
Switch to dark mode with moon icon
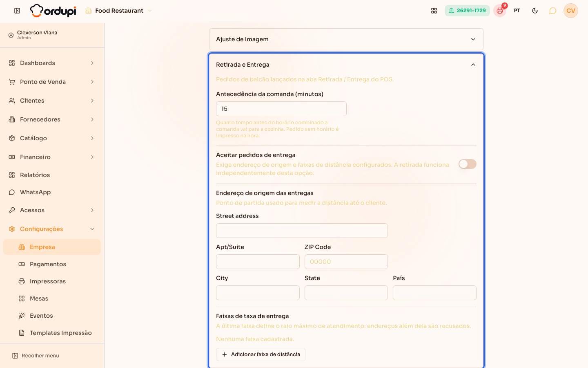click(535, 11)
